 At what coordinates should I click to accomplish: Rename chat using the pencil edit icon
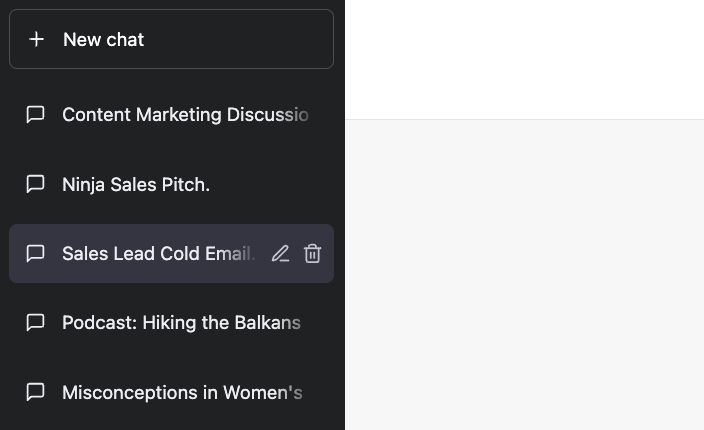coord(280,254)
